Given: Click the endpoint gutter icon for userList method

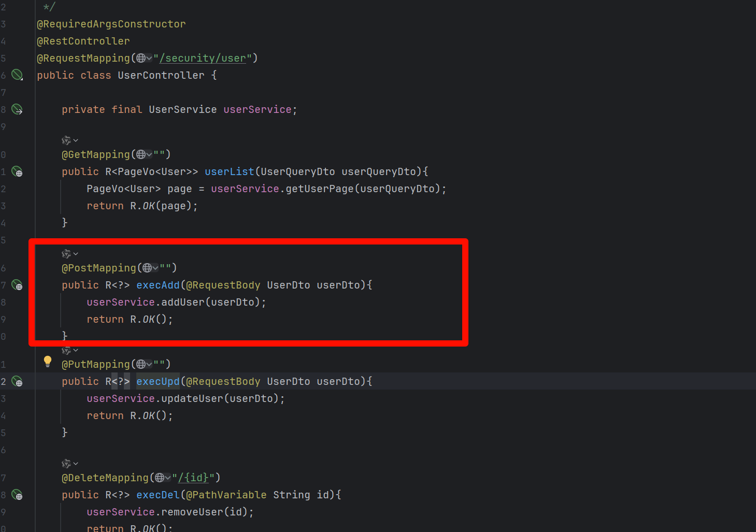Looking at the screenshot, I should coord(17,171).
